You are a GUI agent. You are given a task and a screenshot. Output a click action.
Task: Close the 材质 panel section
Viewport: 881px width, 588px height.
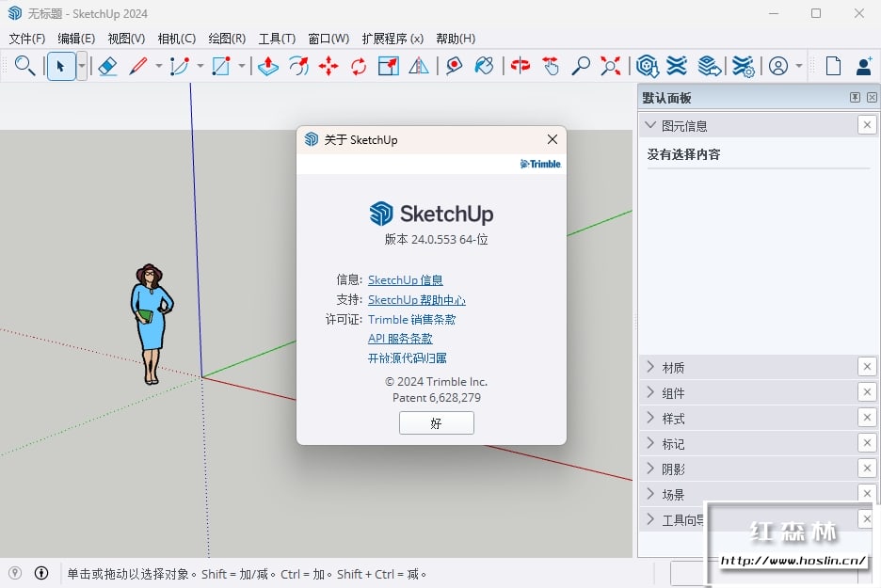point(867,367)
